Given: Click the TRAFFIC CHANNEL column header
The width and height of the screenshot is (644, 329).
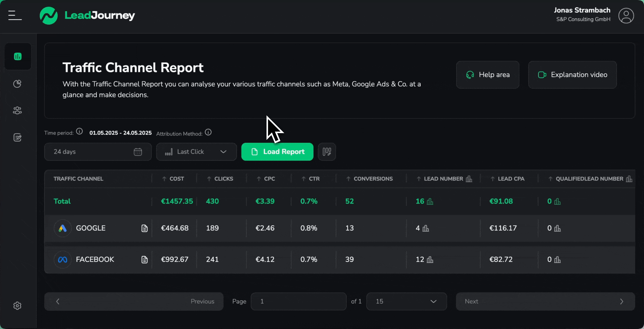Looking at the screenshot, I should (x=78, y=179).
